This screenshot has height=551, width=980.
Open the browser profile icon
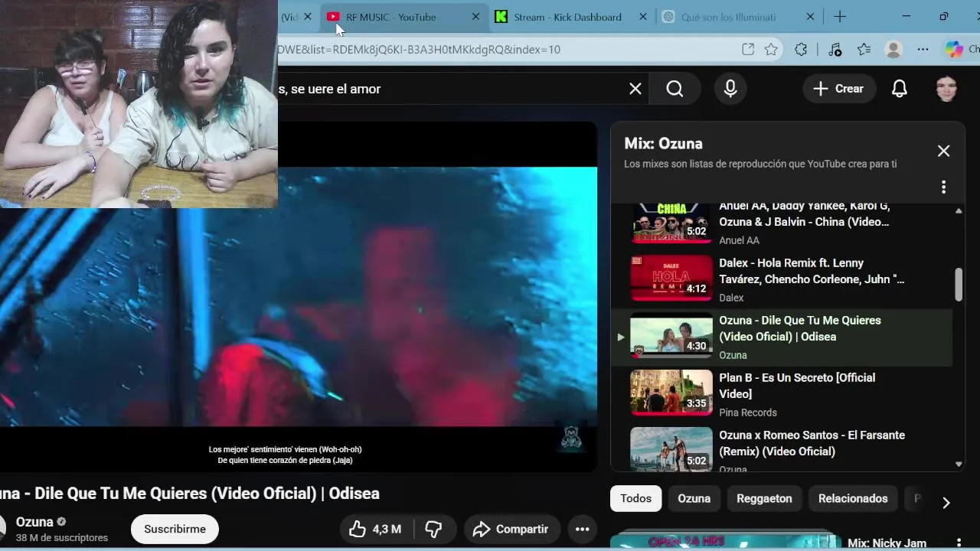[893, 50]
